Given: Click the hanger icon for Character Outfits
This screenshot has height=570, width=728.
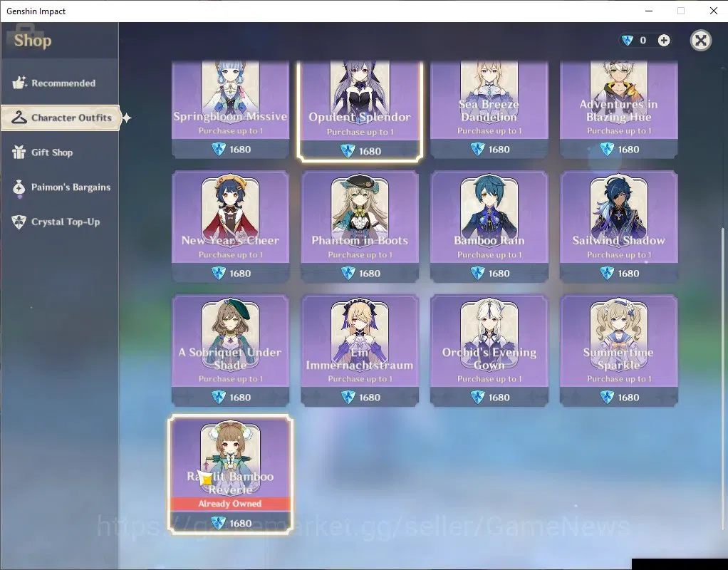Looking at the screenshot, I should click(19, 118).
